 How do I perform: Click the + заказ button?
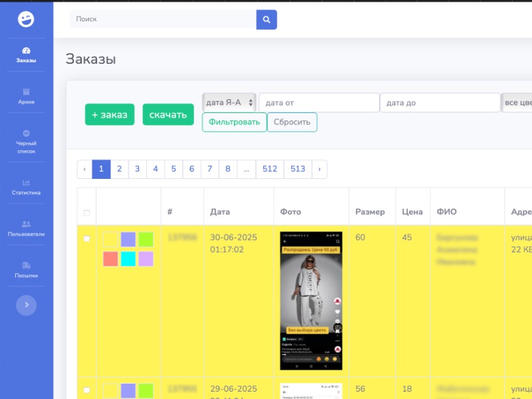coord(110,114)
